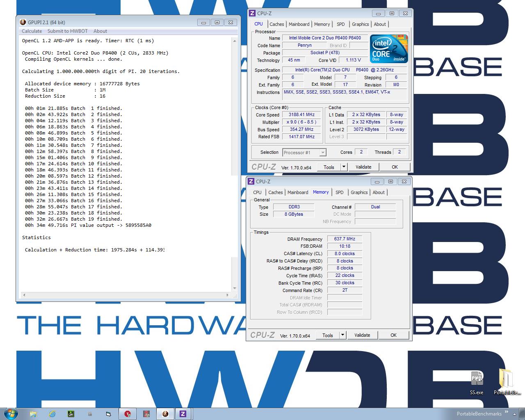Open About tab in CPU-Z processor window
The width and height of the screenshot is (525, 420).
tap(380, 24)
